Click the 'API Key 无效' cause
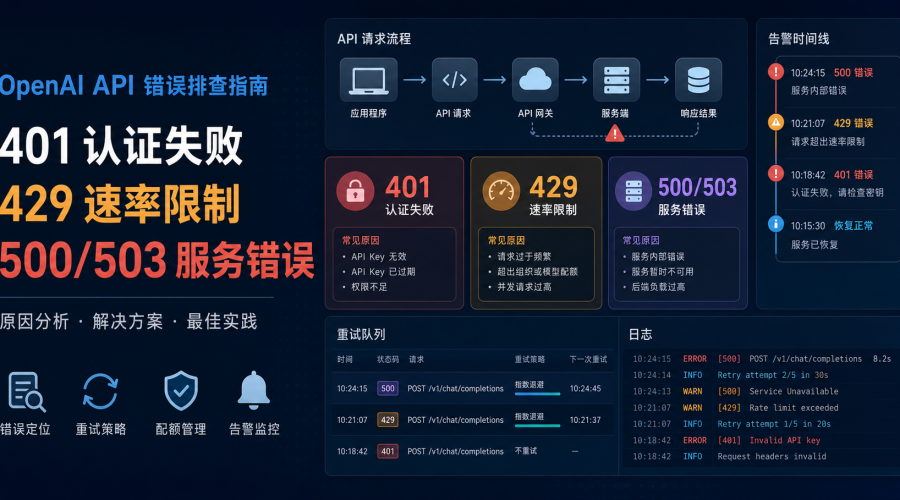The height and width of the screenshot is (500, 900). tap(379, 257)
